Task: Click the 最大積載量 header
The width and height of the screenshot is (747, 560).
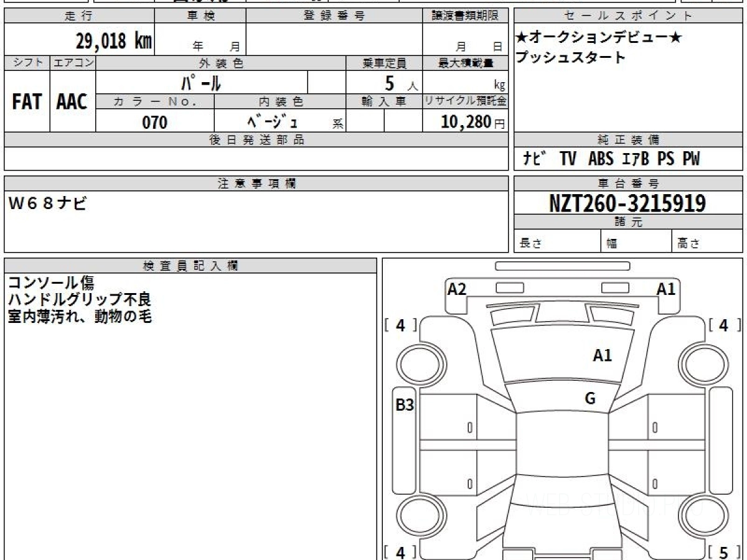Action: click(x=466, y=63)
